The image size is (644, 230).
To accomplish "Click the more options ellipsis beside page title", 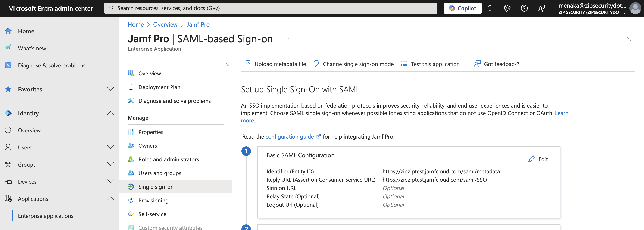I will point(287,39).
